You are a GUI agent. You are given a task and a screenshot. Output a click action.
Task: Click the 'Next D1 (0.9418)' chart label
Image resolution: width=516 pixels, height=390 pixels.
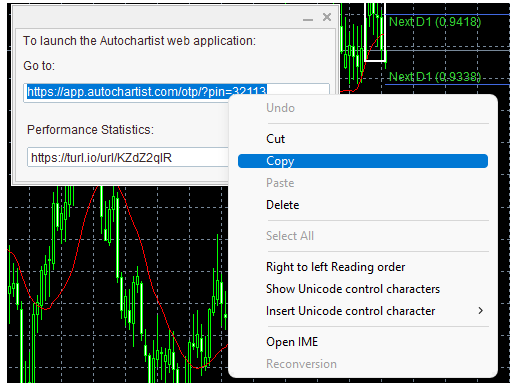tap(435, 22)
